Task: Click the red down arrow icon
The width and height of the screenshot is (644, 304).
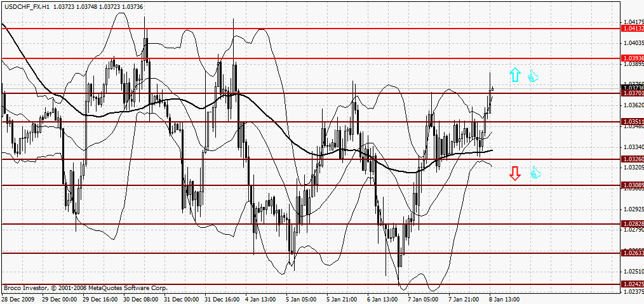Action: coord(515,173)
